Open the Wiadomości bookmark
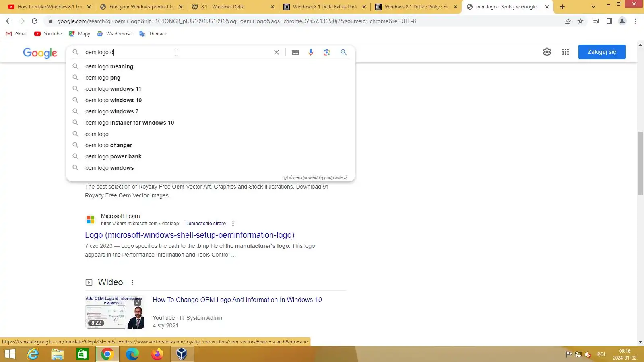Screen dimensions: 644x362 [x=115, y=34]
